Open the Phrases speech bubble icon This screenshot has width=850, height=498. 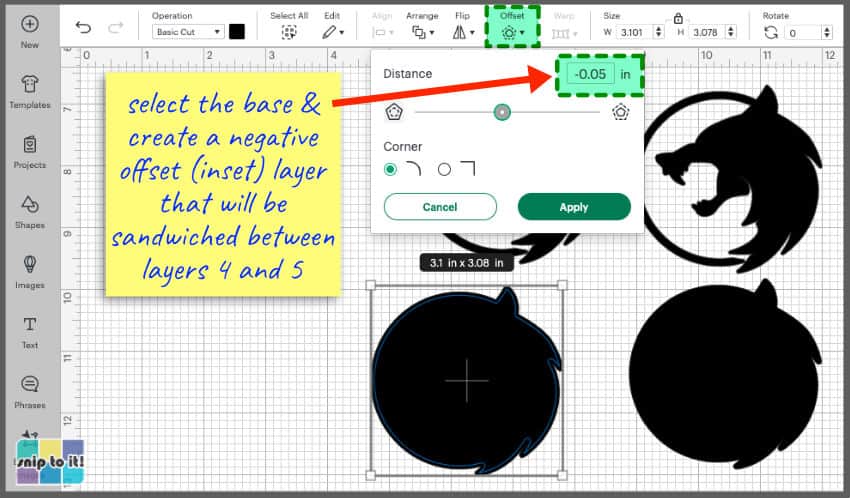(x=29, y=384)
